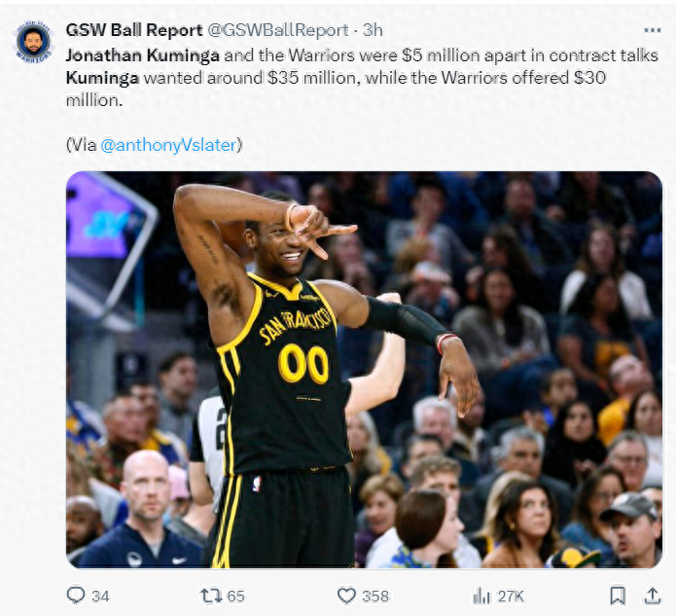Open the GSW Ball Report profile avatar
The height and width of the screenshot is (616, 676).
click(x=34, y=42)
